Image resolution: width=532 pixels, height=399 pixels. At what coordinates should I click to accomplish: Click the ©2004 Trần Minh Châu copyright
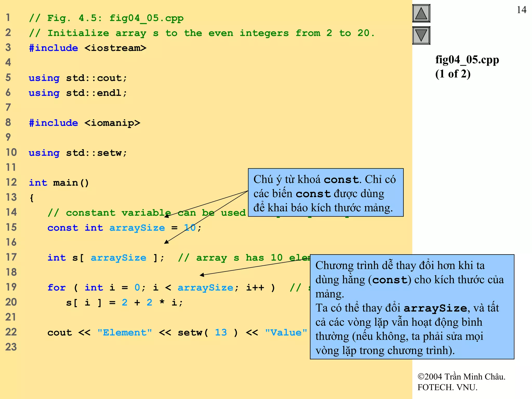click(x=461, y=377)
